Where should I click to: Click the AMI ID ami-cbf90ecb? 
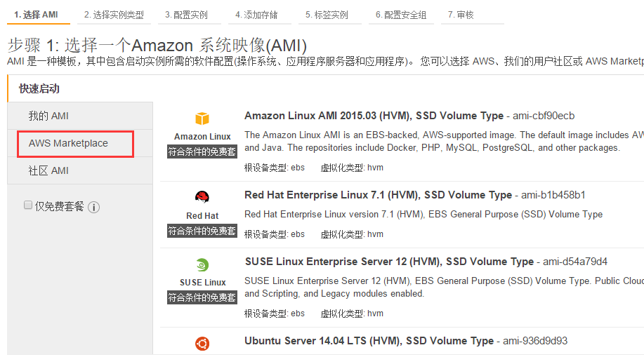[544, 116]
